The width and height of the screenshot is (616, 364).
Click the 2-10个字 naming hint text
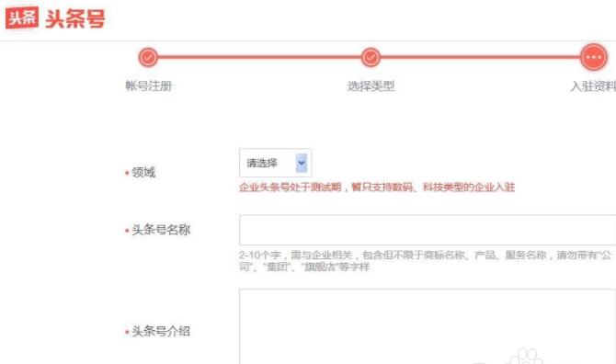point(425,261)
